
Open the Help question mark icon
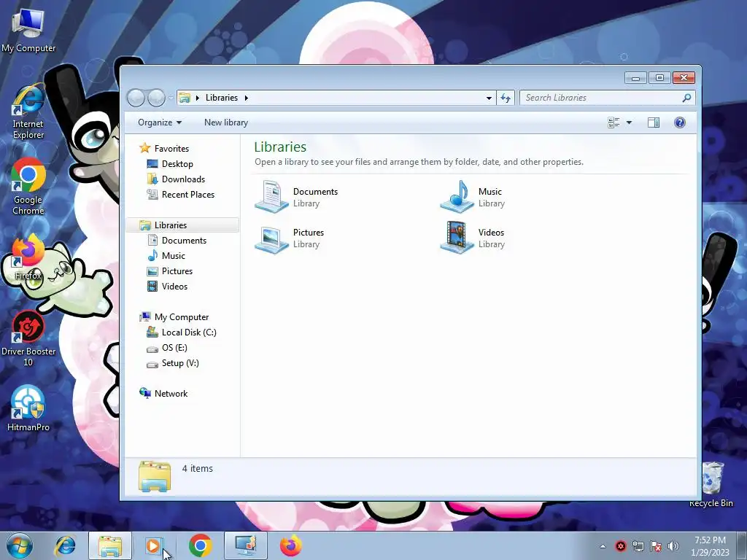[x=680, y=122]
